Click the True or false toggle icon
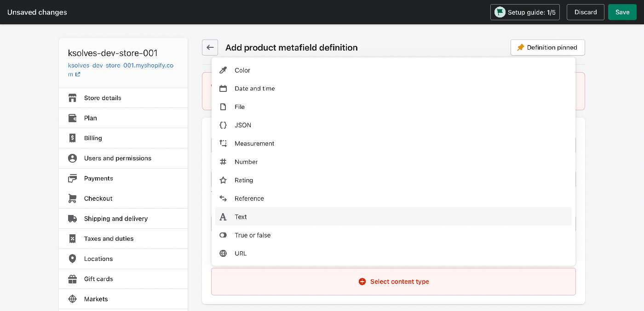This screenshot has height=311, width=644. pos(223,235)
